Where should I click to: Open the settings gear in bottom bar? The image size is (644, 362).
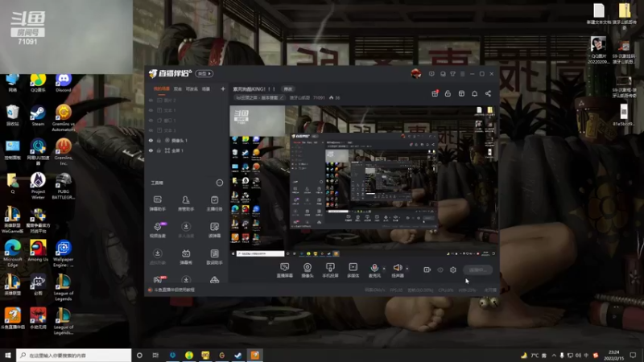pyautogui.click(x=453, y=269)
